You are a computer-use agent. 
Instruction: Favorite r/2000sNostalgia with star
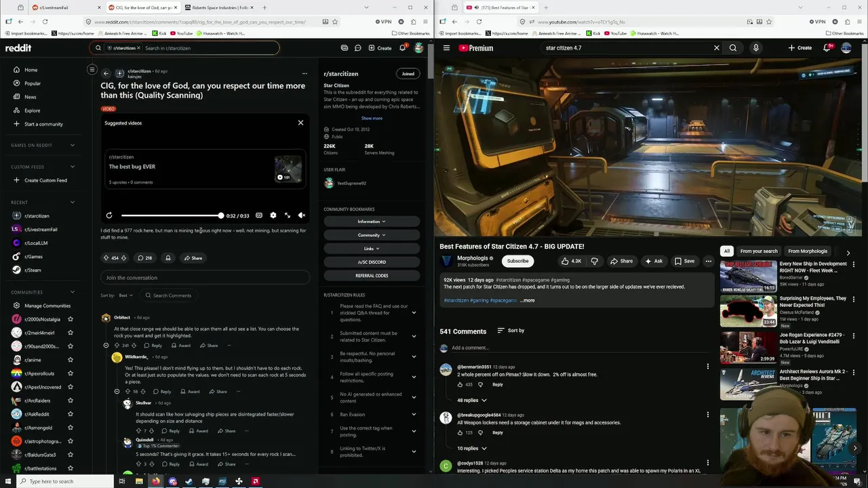(x=71, y=319)
